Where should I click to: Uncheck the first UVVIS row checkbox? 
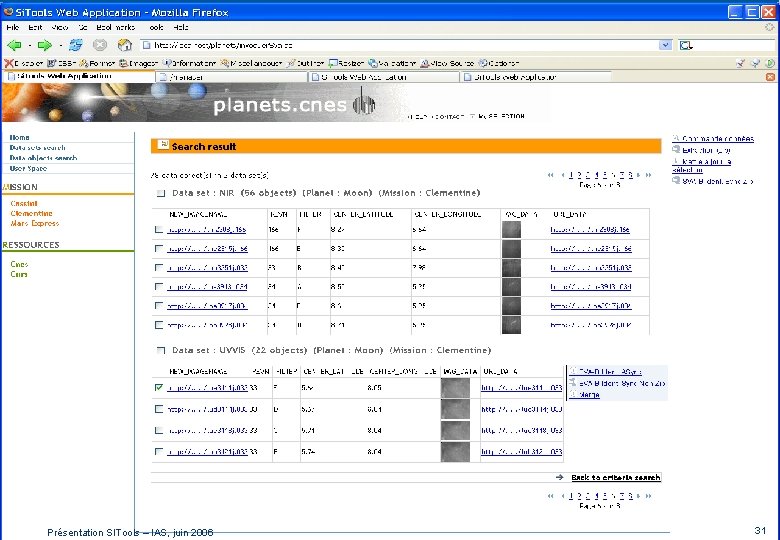coord(159,387)
